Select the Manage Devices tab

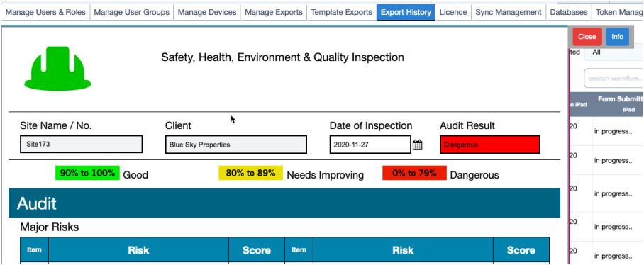click(207, 12)
